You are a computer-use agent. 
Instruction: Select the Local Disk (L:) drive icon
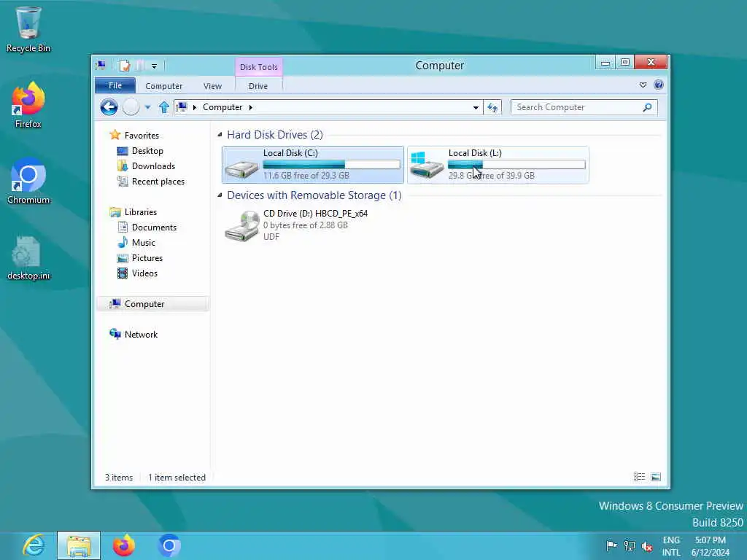tap(426, 166)
